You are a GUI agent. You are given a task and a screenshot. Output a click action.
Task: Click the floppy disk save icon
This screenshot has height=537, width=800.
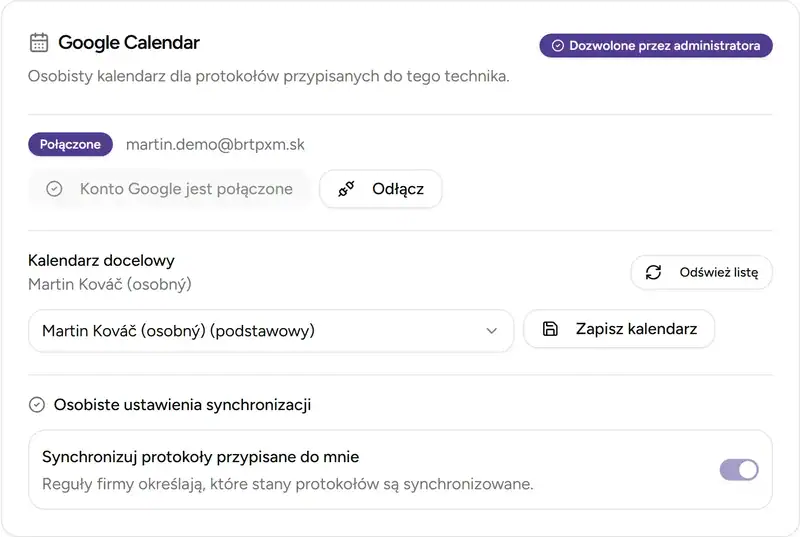(550, 329)
